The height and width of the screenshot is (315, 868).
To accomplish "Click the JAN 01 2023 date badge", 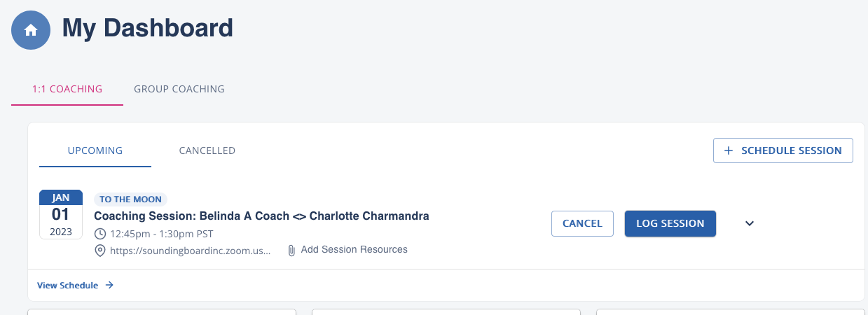I will pyautogui.click(x=61, y=214).
